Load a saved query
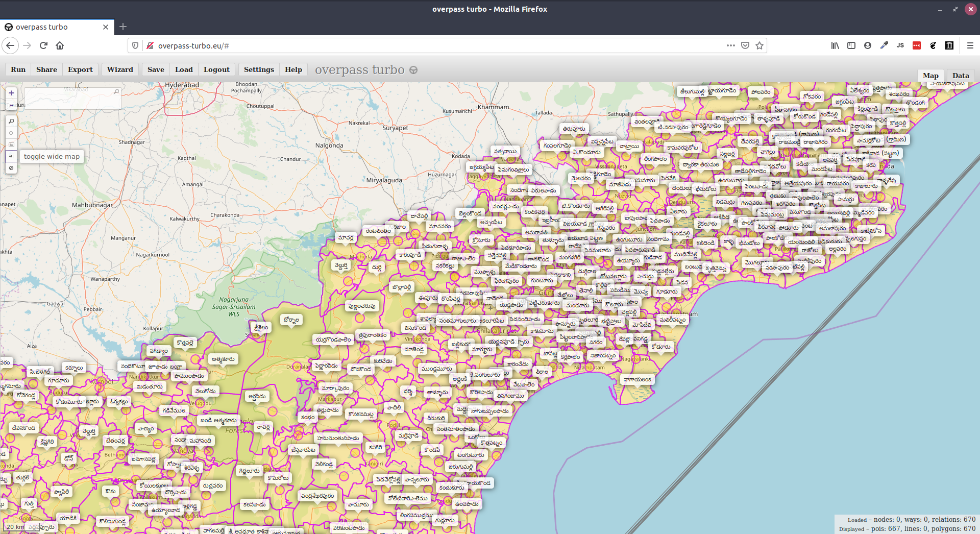 (x=184, y=69)
